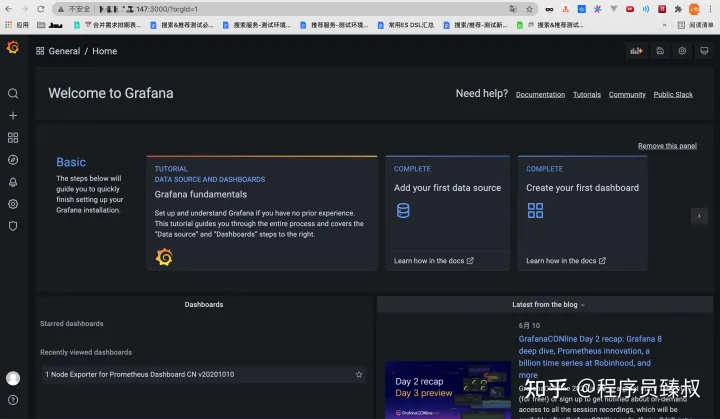
Task: Open the Day 2 recap blog thumbnail
Action: point(448,390)
